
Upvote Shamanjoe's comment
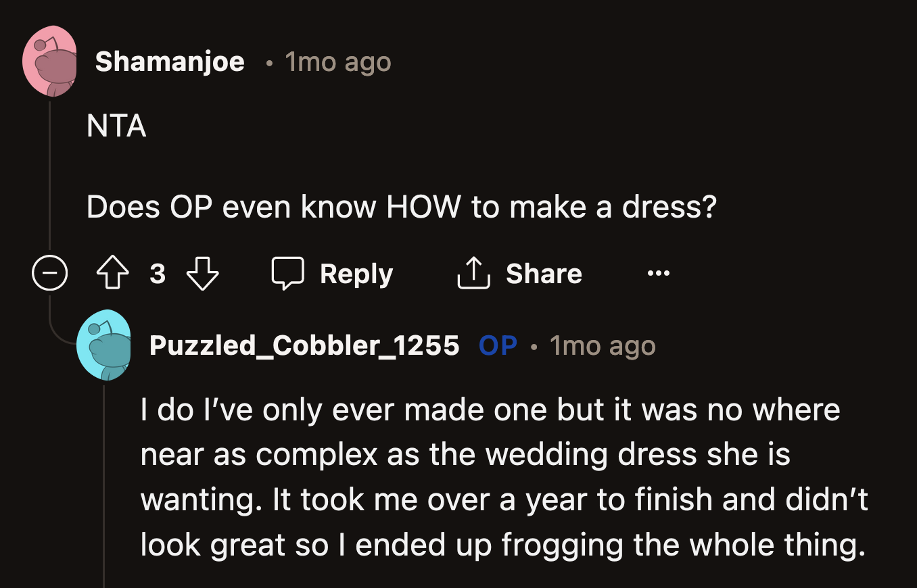point(112,274)
